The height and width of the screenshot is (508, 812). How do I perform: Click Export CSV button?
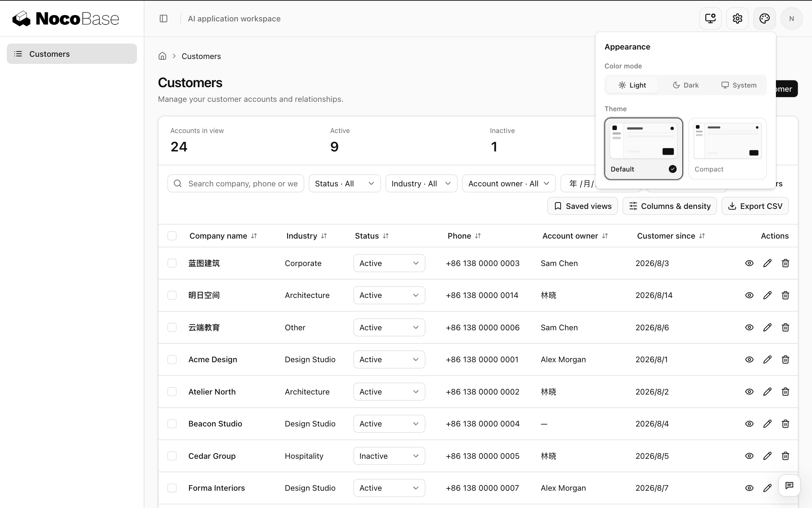click(755, 206)
